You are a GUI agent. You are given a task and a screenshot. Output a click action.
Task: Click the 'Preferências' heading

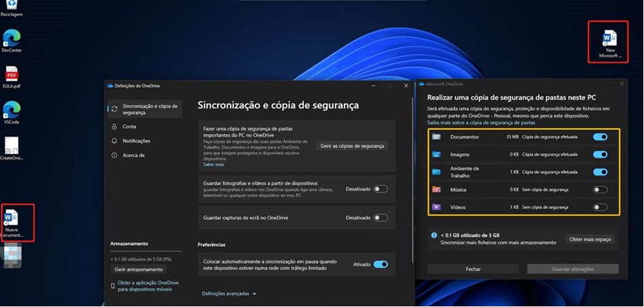pos(212,245)
